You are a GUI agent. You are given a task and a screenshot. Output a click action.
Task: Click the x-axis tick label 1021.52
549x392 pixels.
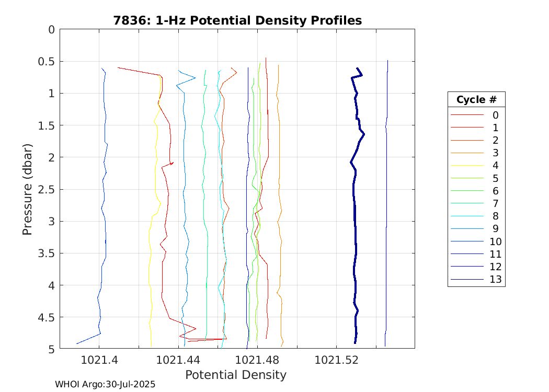click(336, 360)
